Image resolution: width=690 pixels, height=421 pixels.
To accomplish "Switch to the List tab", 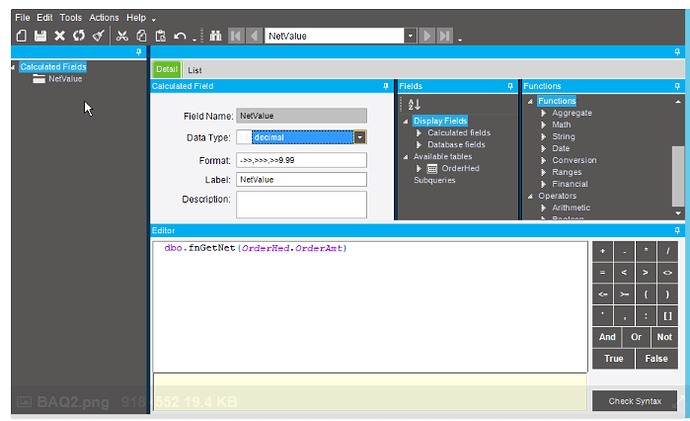I will [x=195, y=70].
